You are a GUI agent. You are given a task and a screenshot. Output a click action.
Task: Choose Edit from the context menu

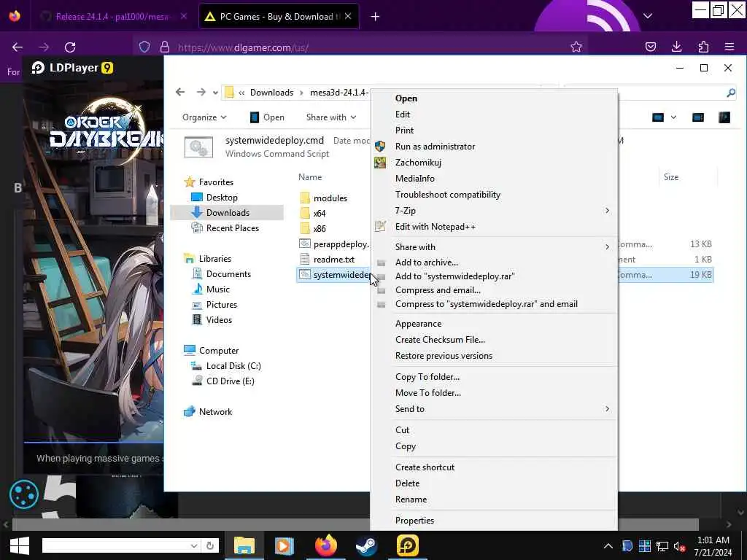(x=403, y=114)
